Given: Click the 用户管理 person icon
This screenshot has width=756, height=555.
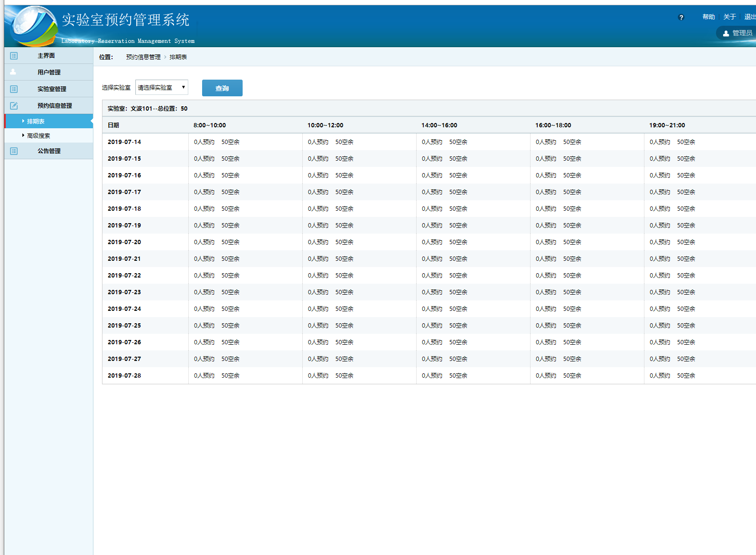Looking at the screenshot, I should tap(13, 72).
